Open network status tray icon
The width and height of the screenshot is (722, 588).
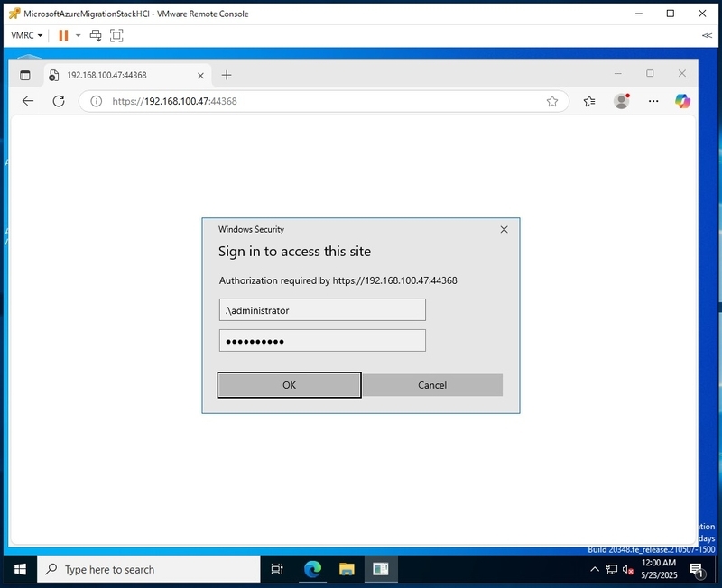coord(612,570)
